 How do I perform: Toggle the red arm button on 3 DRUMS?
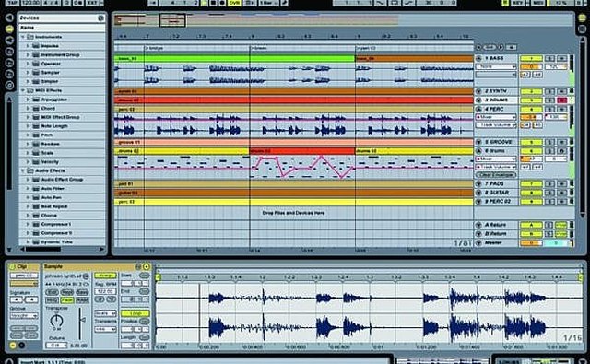tap(561, 100)
